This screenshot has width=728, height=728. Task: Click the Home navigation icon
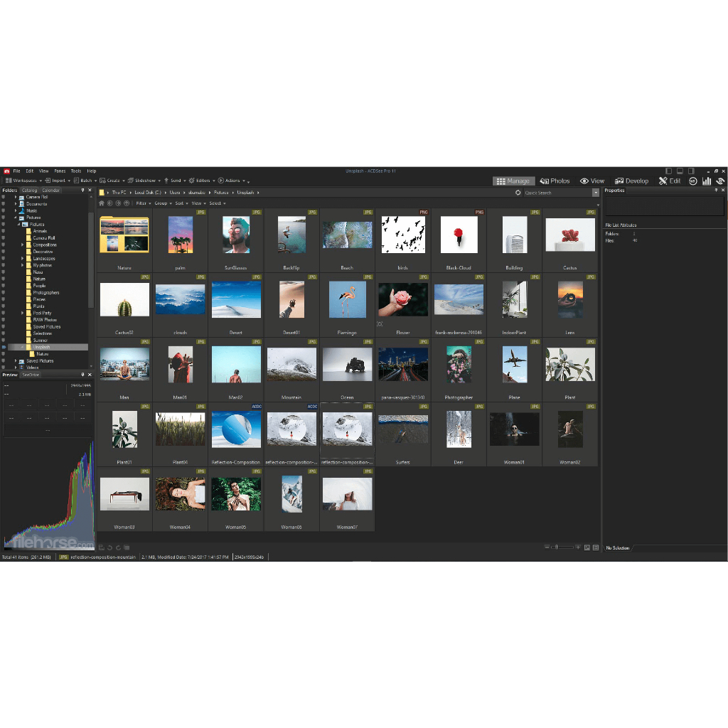pos(102,203)
